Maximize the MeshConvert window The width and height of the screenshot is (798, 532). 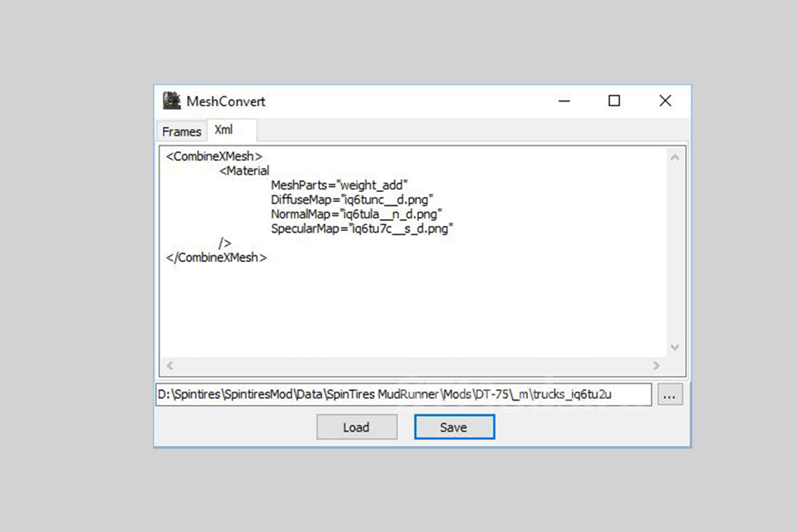click(x=614, y=101)
